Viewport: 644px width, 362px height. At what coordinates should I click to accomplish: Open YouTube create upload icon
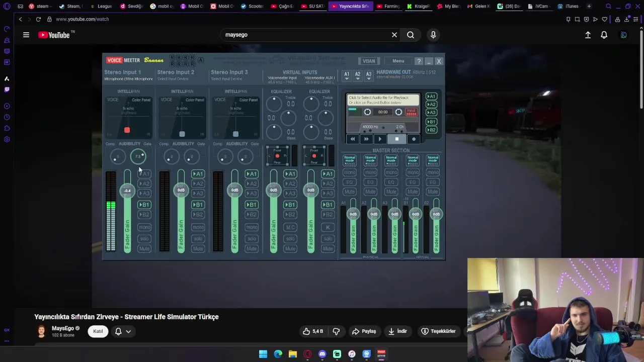588,35
